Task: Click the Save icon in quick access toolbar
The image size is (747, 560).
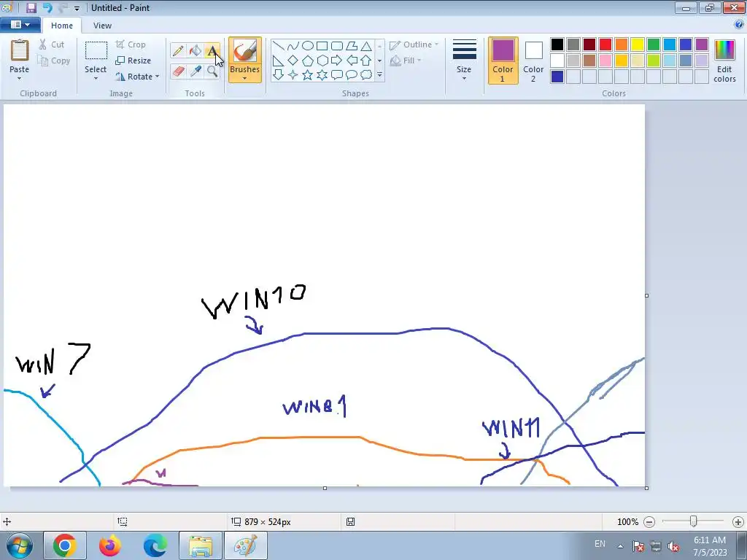Action: 31,8
